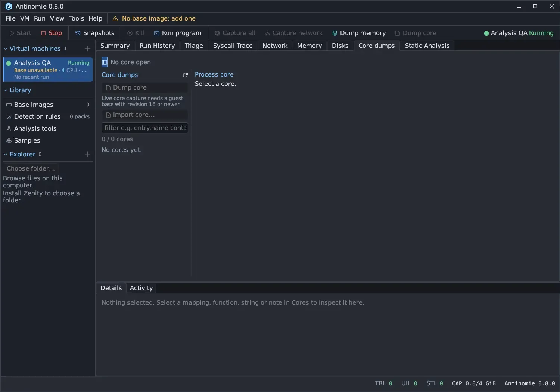The image size is (560, 392).
Task: Click the Detection rules shield icon
Action: [x=9, y=117]
